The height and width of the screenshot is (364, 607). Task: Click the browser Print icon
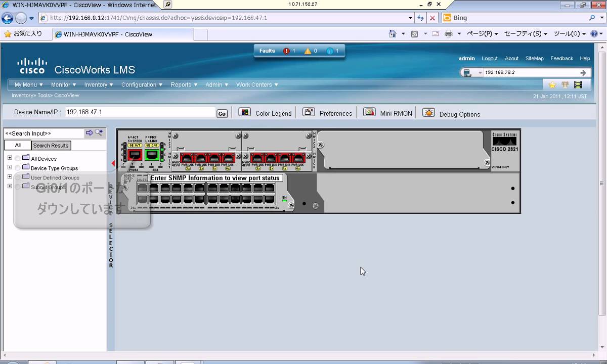coord(448,34)
